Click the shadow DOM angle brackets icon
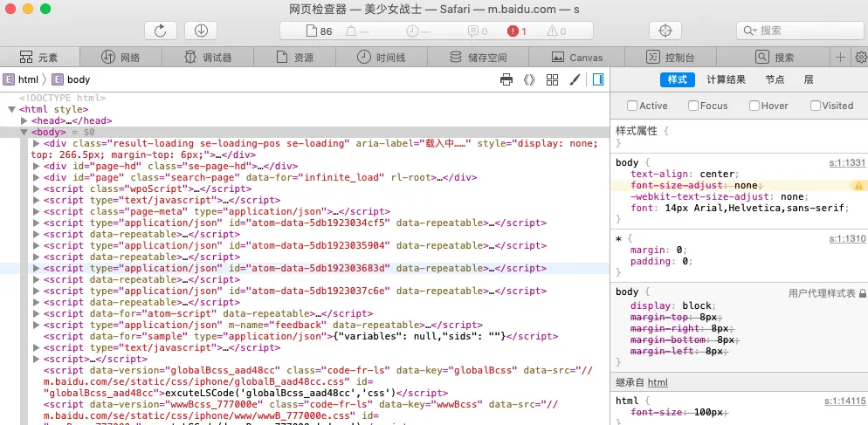The height and width of the screenshot is (425, 868). pyautogui.click(x=529, y=79)
